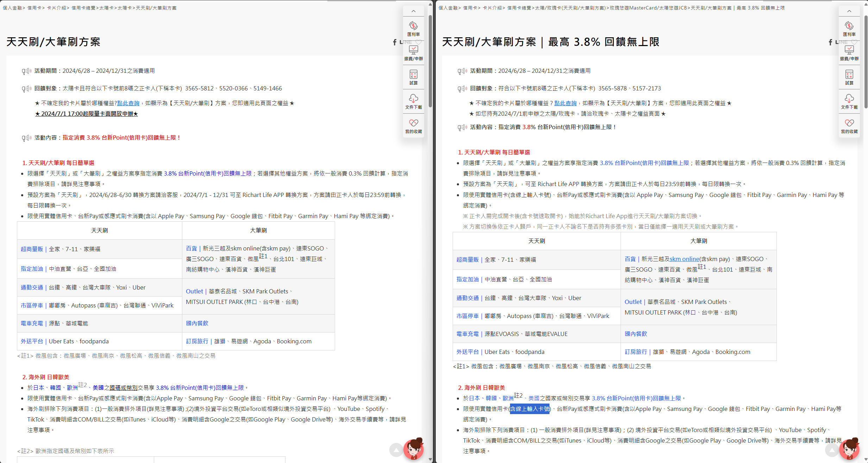Open 試算 calculator icon in left window
Screen dimensions: 868x463
click(413, 77)
